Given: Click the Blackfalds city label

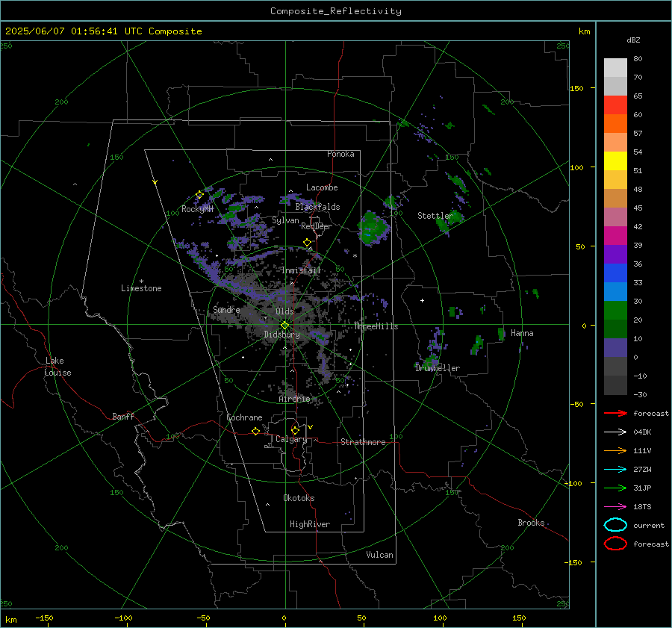Looking at the screenshot, I should point(317,207).
